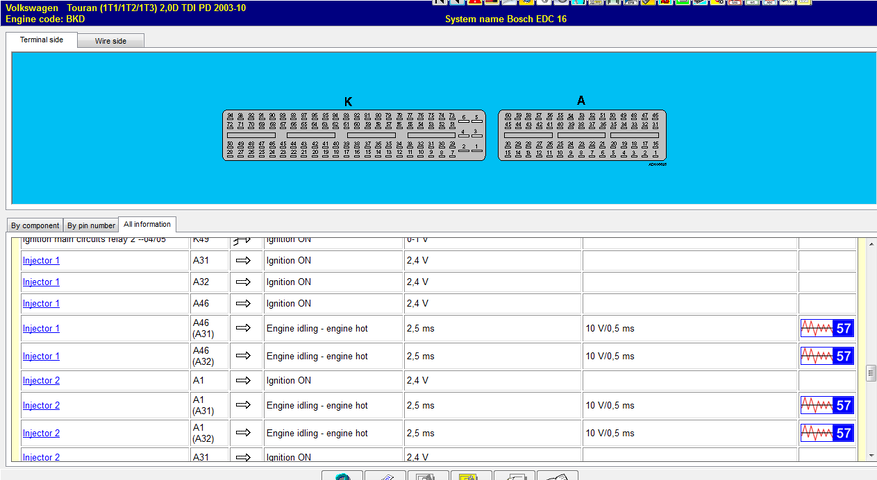Click the 'System name Bosch EDC 16' header text

[x=506, y=19]
